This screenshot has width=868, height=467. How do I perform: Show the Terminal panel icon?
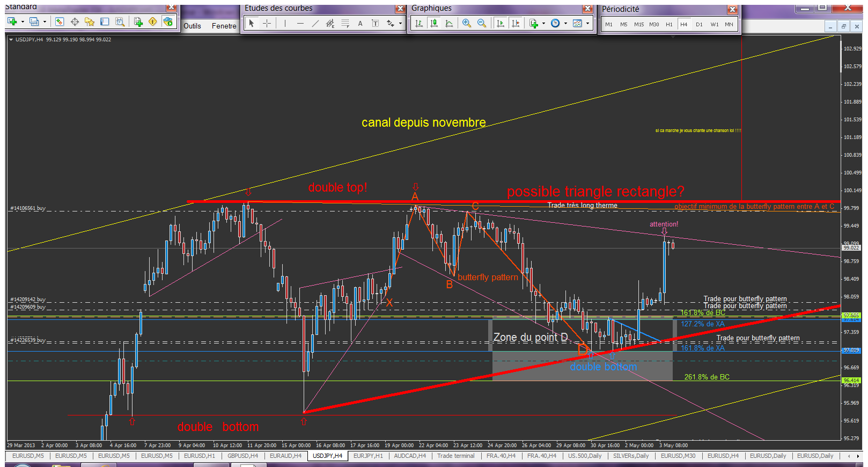pyautogui.click(x=105, y=21)
